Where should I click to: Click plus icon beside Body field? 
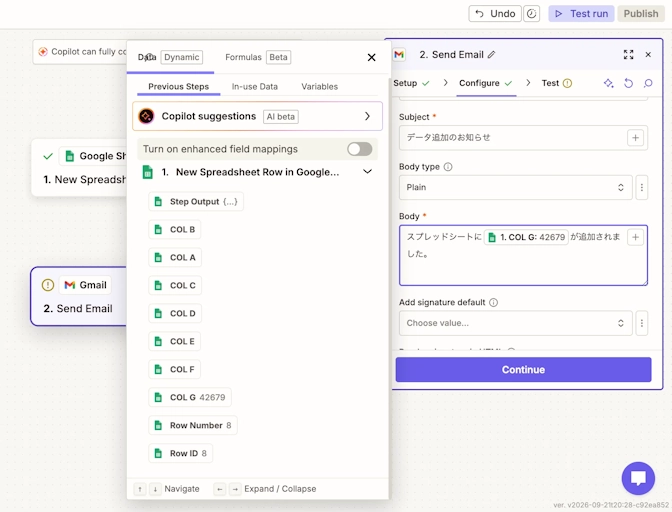(x=635, y=237)
